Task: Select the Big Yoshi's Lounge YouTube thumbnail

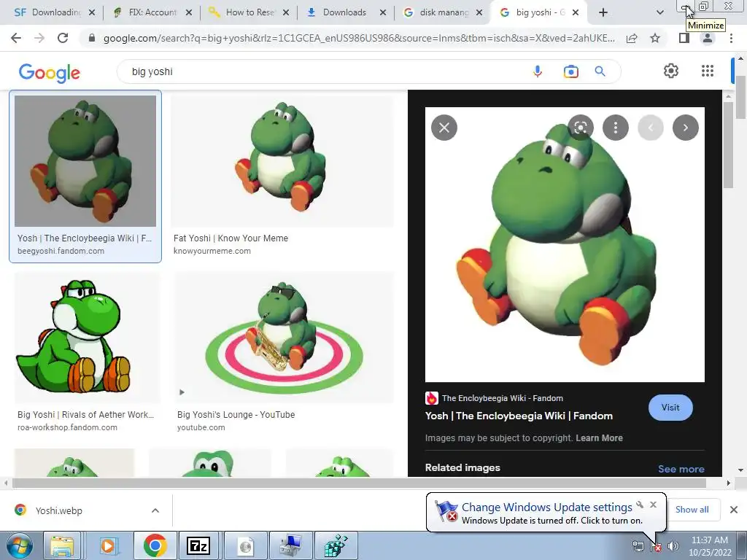Action: coord(284,337)
